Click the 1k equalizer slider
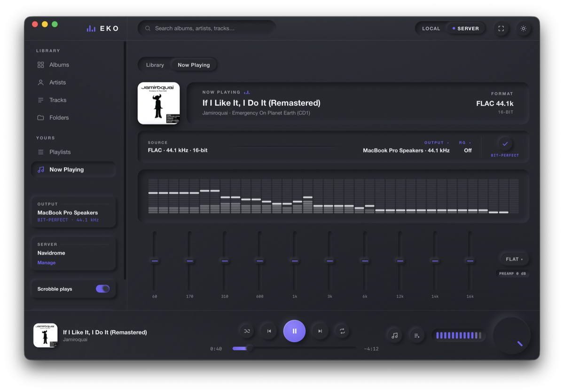Image resolution: width=564 pixels, height=392 pixels. tap(295, 261)
